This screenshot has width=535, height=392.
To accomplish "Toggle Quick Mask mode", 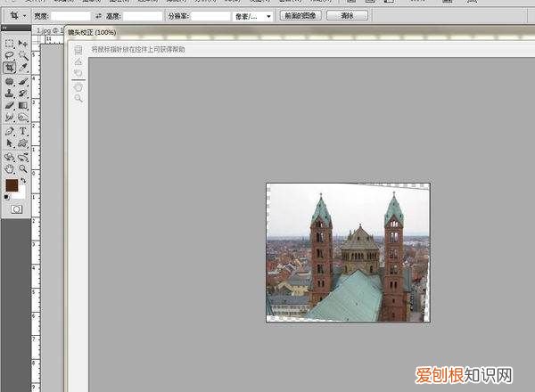I will (16, 208).
